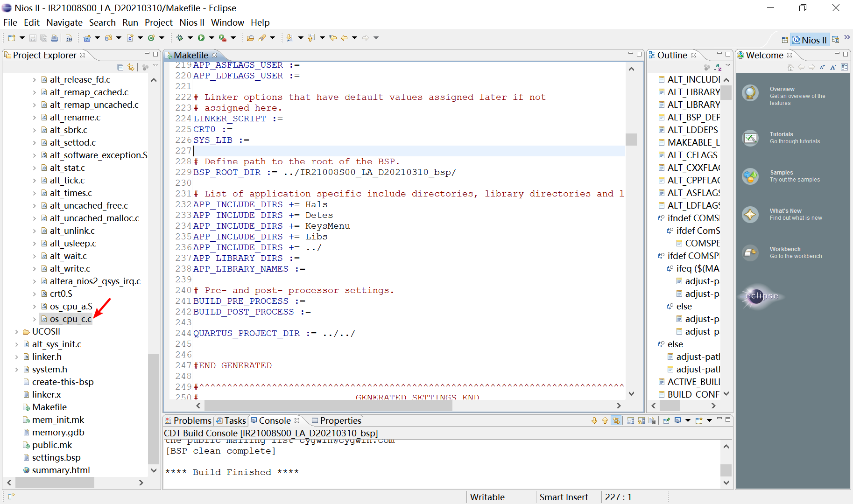Open the Navigate menu
Viewport: 853px width, 504px height.
[x=64, y=22]
